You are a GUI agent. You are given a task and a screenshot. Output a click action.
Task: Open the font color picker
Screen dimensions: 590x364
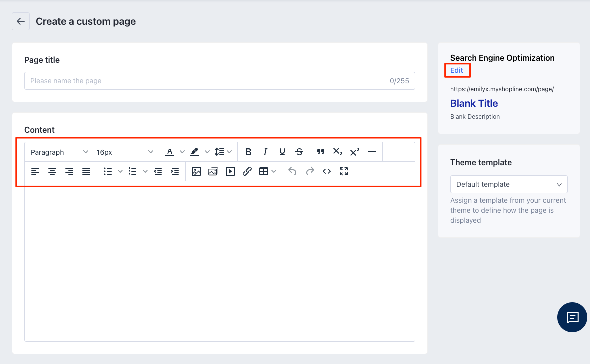tap(170, 152)
